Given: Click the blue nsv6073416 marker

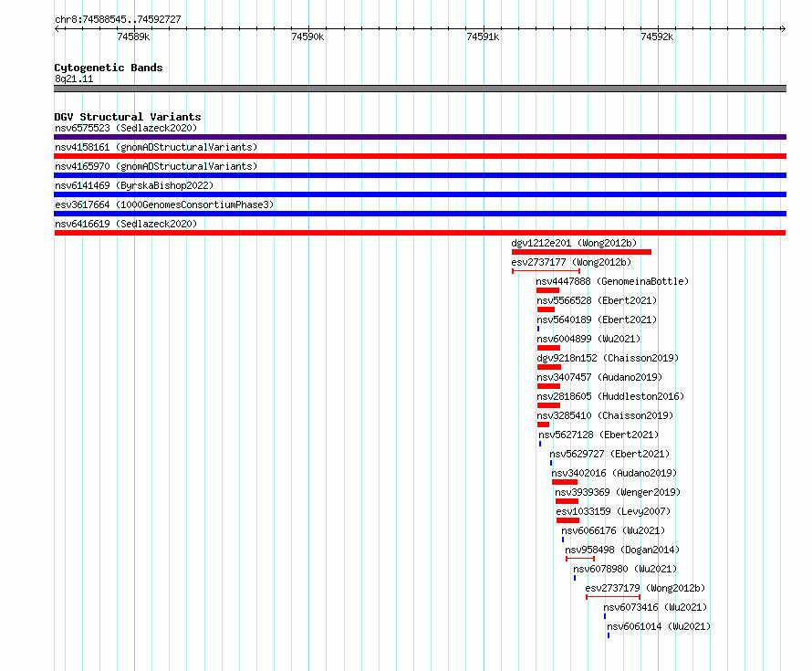Looking at the screenshot, I should coord(605,616).
